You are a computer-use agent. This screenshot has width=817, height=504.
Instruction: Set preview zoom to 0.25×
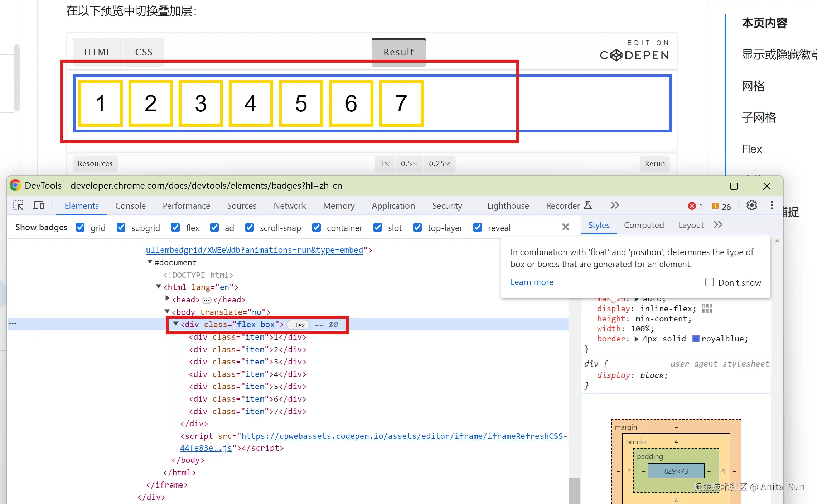[x=439, y=164]
